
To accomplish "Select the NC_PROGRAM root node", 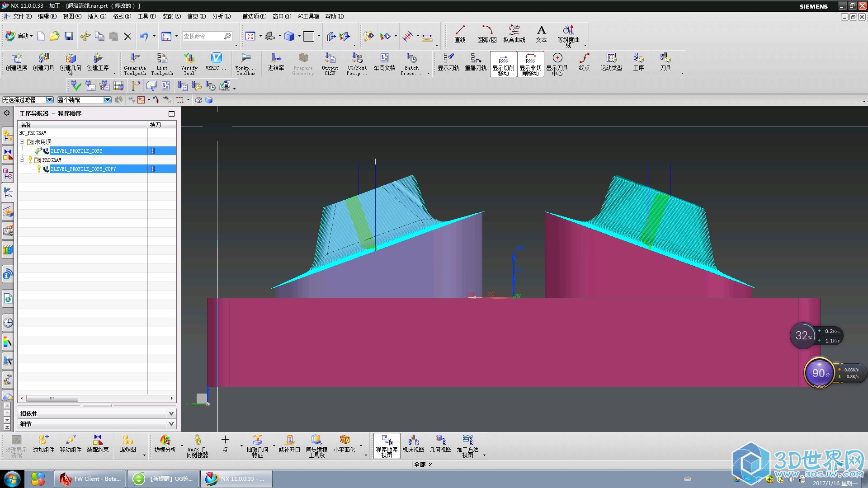I will click(x=33, y=133).
